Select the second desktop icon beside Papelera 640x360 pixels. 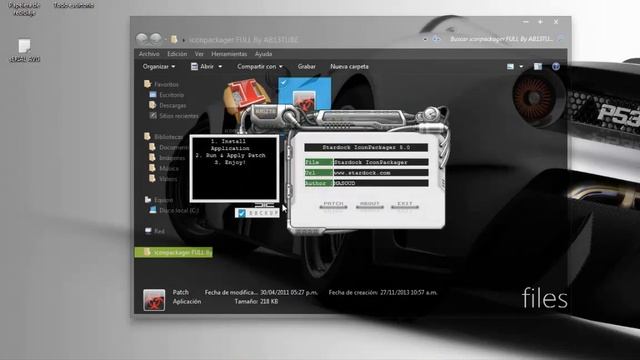(x=73, y=6)
